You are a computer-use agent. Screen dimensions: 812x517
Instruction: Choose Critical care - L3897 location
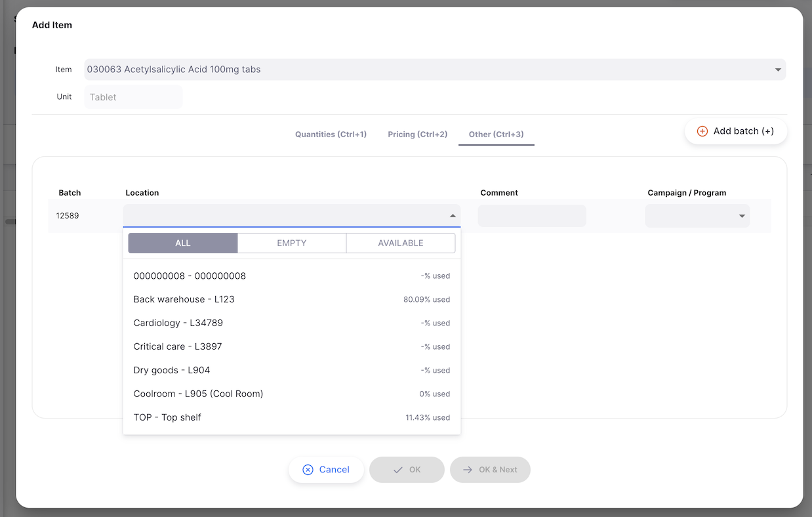pos(178,346)
